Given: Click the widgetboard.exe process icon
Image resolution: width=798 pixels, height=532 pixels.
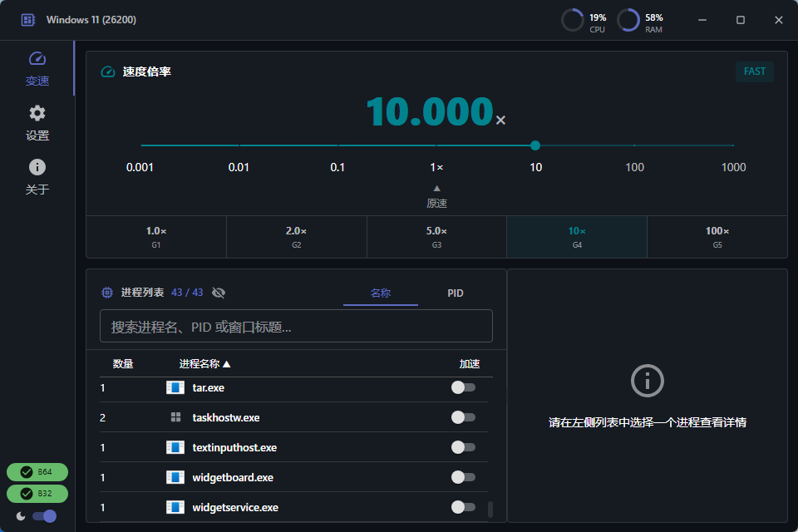Looking at the screenshot, I should pyautogui.click(x=175, y=477).
